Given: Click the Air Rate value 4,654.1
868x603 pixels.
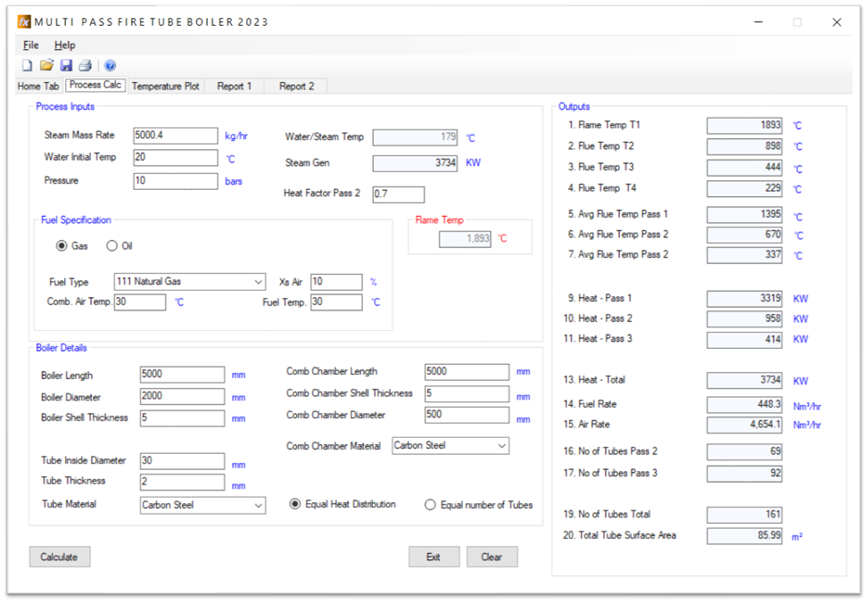Looking at the screenshot, I should (x=745, y=425).
